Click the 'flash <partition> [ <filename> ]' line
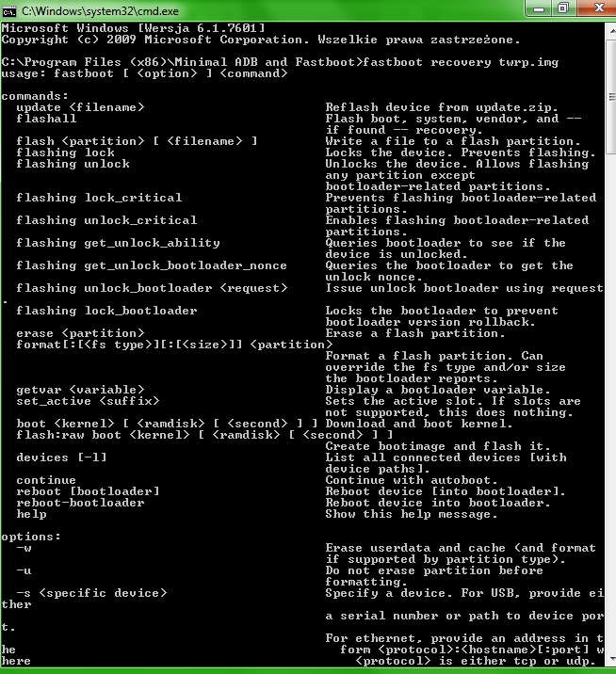The image size is (616, 674). [137, 141]
